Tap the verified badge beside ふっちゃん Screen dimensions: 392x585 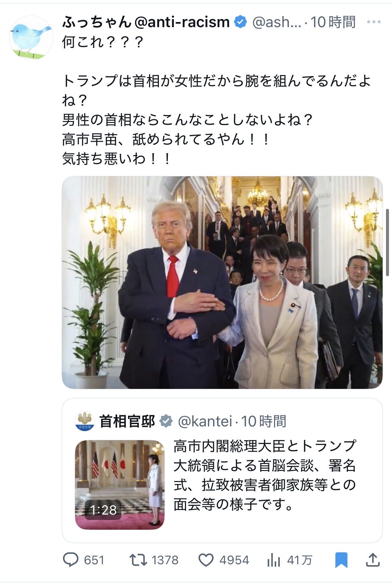[240, 22]
